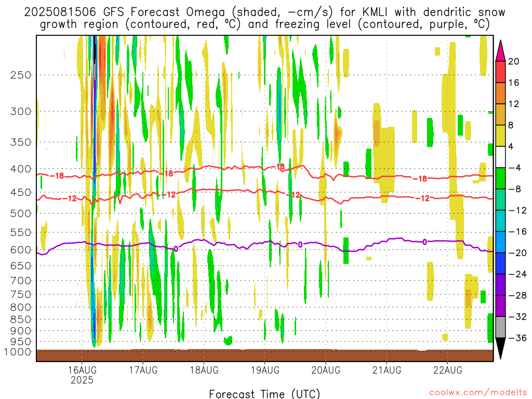532x399 pixels.
Task: Click the 700 pressure level label
Action: pos(21,281)
